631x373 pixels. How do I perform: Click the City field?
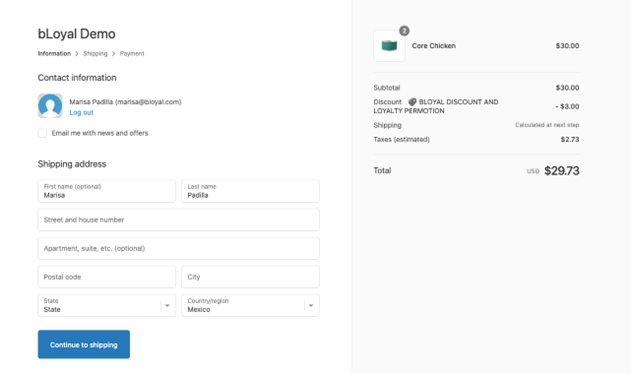click(250, 277)
